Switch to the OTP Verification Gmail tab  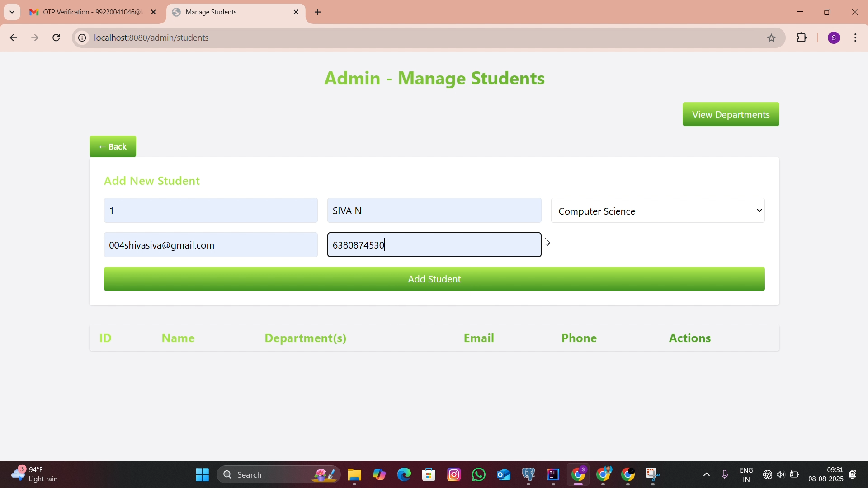pos(86,13)
